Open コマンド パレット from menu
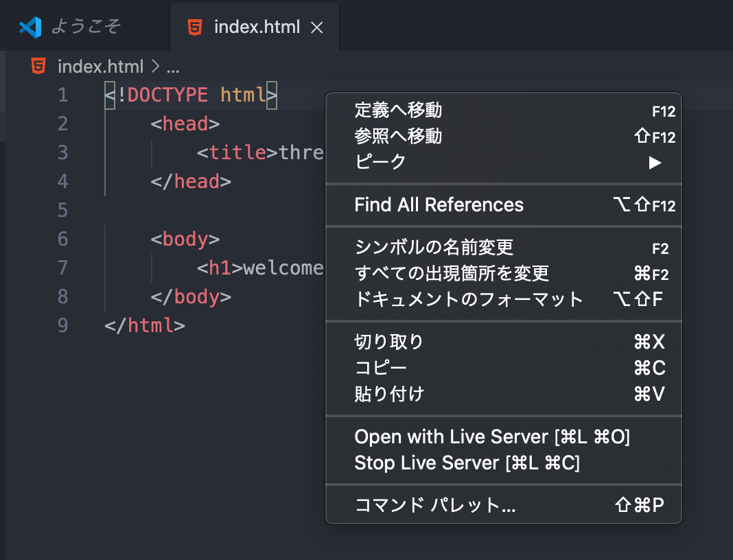The width and height of the screenshot is (733, 560). click(x=435, y=505)
